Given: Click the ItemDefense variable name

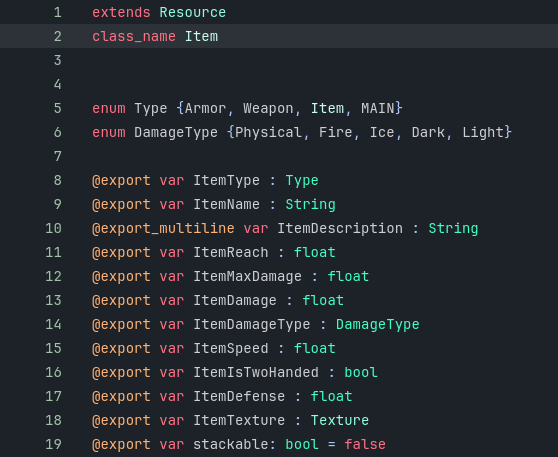Looking at the screenshot, I should [239, 396].
